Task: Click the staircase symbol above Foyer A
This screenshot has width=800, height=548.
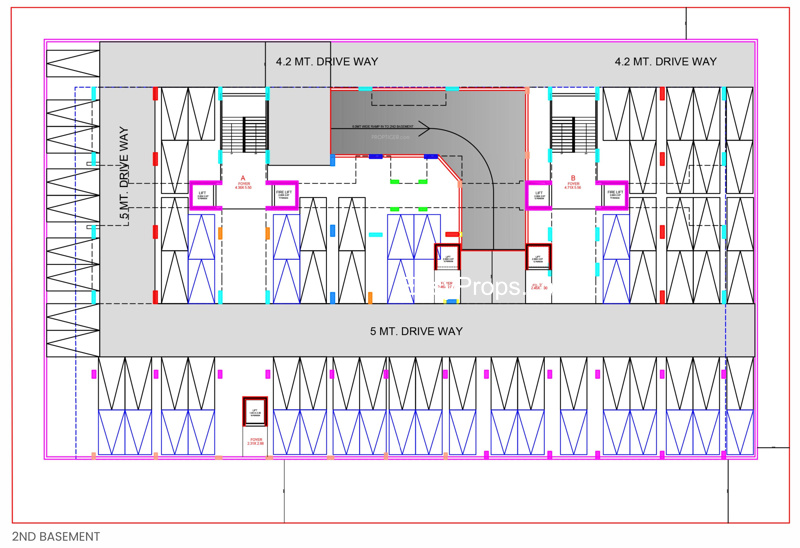Action: [x=243, y=130]
